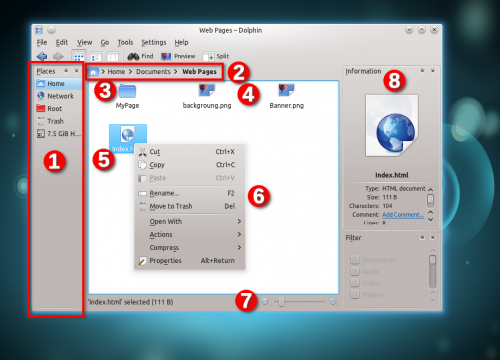The height and width of the screenshot is (360, 500).
Task: Open Find with binoculars icon
Action: (x=140, y=56)
